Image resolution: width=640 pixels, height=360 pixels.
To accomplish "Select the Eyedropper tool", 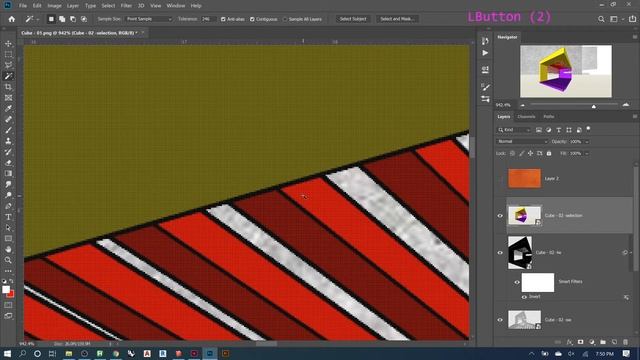I will point(8,109).
